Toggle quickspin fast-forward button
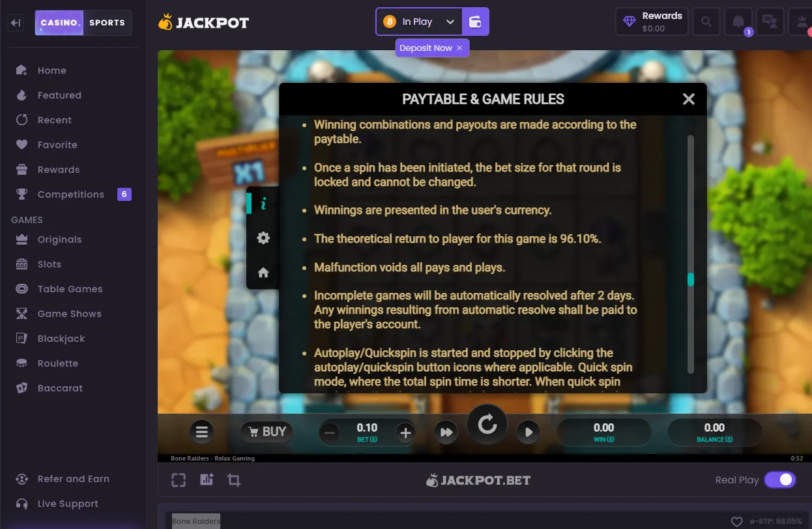This screenshot has width=812, height=529. [x=446, y=432]
